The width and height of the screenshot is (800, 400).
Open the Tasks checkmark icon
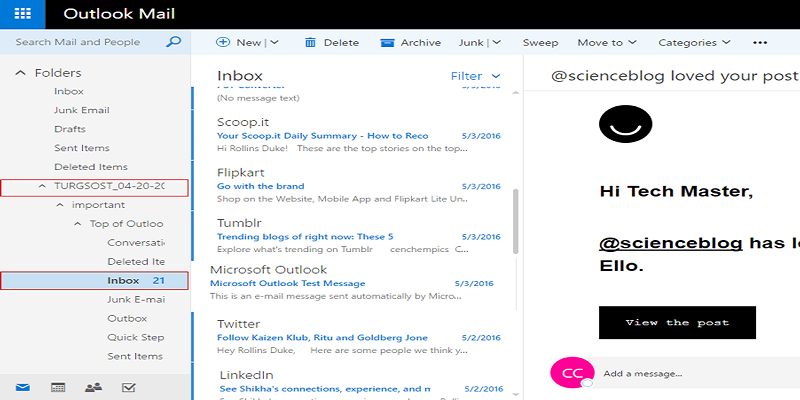[129, 388]
